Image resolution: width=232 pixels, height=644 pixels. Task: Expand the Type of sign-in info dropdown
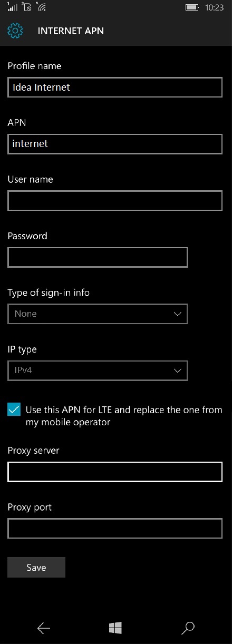(98, 314)
